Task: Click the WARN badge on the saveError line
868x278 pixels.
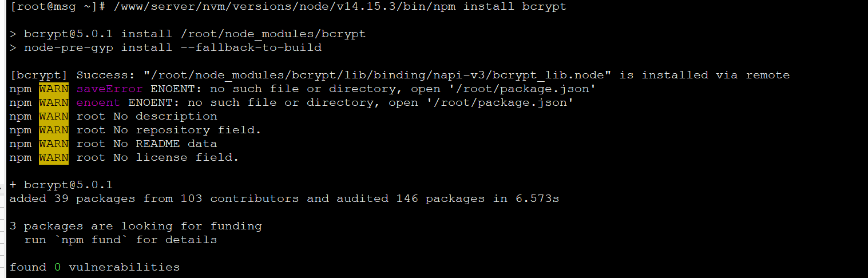Action: 54,89
